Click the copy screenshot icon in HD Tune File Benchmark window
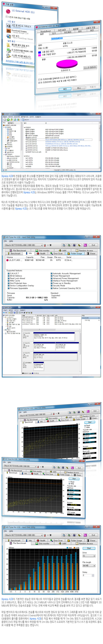 point(69,535)
